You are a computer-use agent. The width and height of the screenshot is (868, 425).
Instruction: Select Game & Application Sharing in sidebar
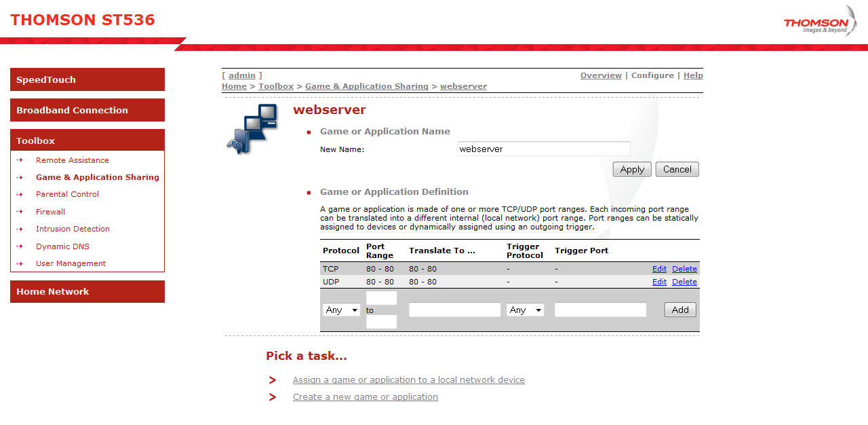(x=98, y=177)
